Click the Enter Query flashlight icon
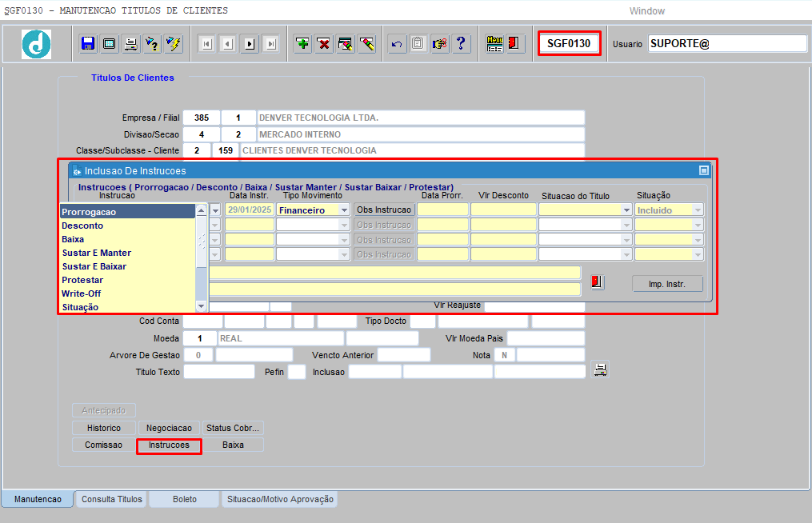This screenshot has width=812, height=523. tap(152, 43)
